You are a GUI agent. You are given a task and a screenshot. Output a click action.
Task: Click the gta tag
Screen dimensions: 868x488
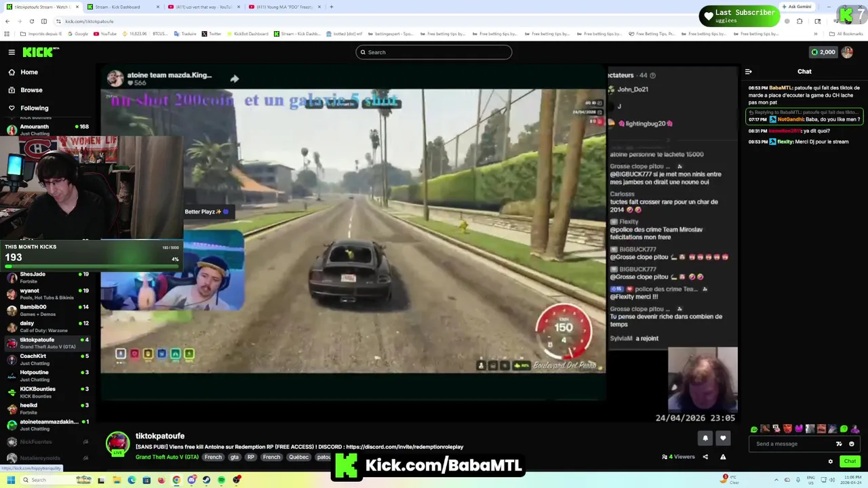click(234, 457)
